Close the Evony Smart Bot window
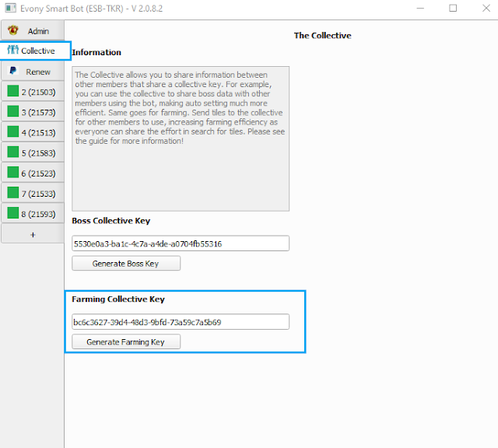The height and width of the screenshot is (448, 498). 486,9
